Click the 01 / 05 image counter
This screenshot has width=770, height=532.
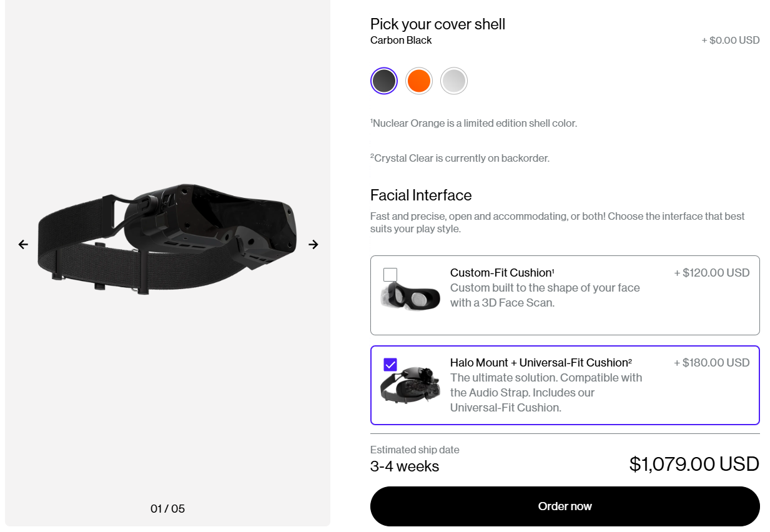[x=168, y=509]
